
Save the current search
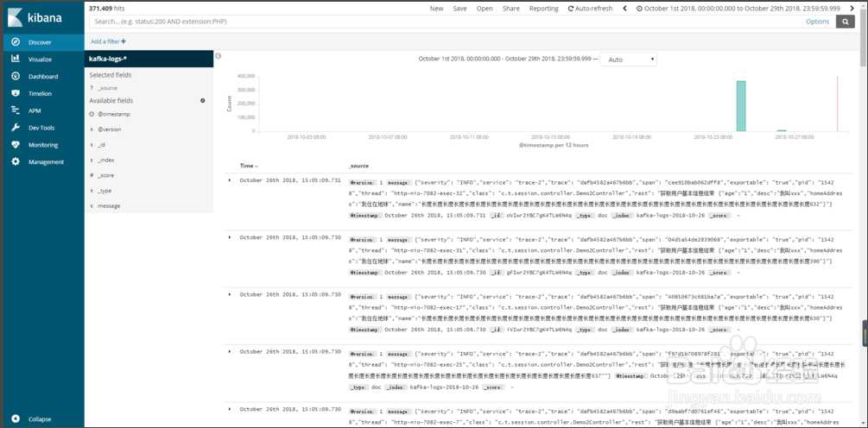[x=459, y=9]
